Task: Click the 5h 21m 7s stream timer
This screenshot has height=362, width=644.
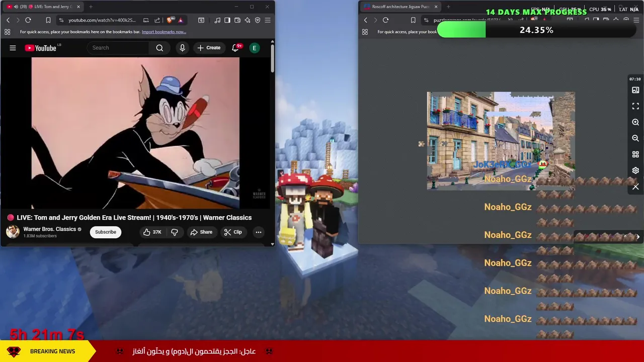Action: click(x=47, y=334)
